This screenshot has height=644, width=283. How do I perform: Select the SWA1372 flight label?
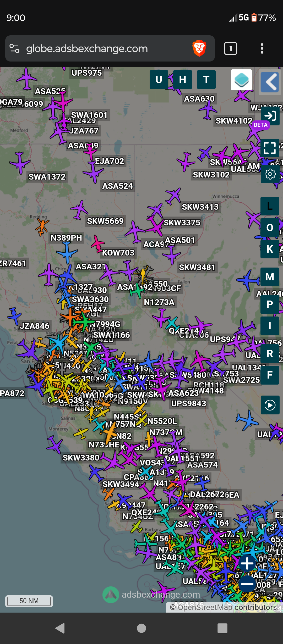47,177
